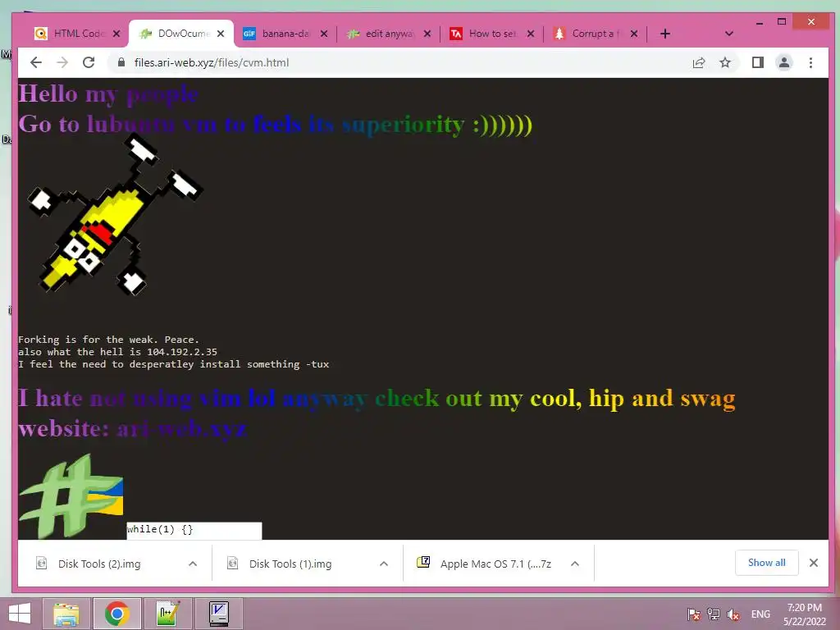Viewport: 840px width, 630px height.
Task: Bookmark this page with the star icon
Action: [725, 62]
